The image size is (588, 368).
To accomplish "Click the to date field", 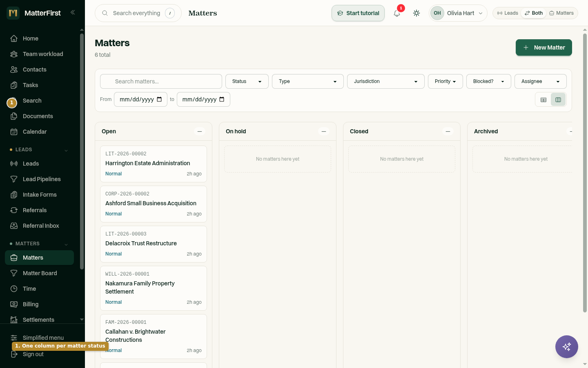I will (x=203, y=99).
